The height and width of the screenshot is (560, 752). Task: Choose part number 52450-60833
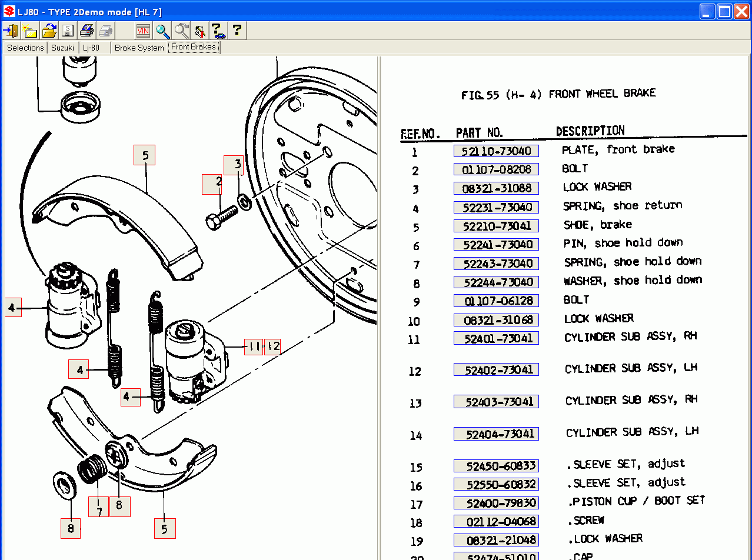496,466
